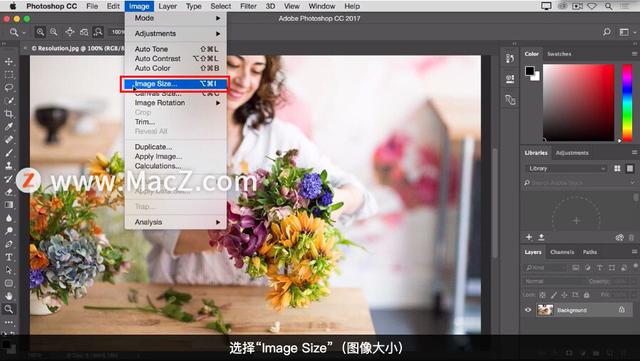Click the Background layer thumbnail
The image size is (640, 361).
pos(545,310)
